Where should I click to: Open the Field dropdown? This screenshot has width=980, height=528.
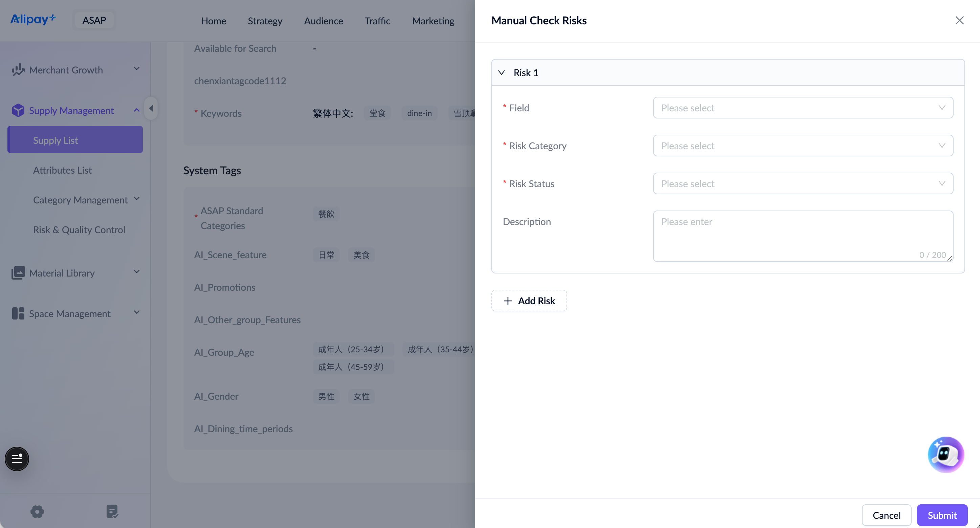point(803,108)
